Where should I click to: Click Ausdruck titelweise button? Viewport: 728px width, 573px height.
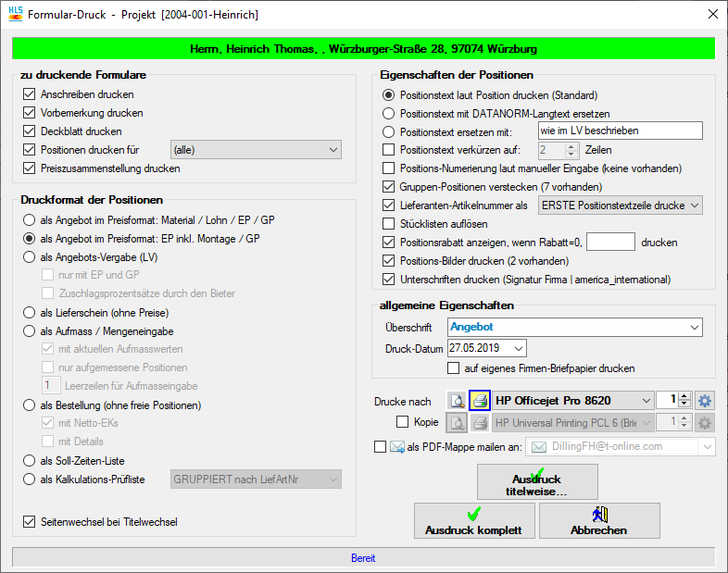pyautogui.click(x=537, y=481)
